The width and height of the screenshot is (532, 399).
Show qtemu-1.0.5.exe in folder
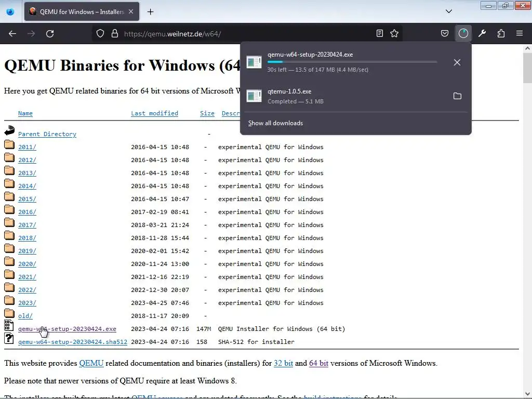pos(457,96)
